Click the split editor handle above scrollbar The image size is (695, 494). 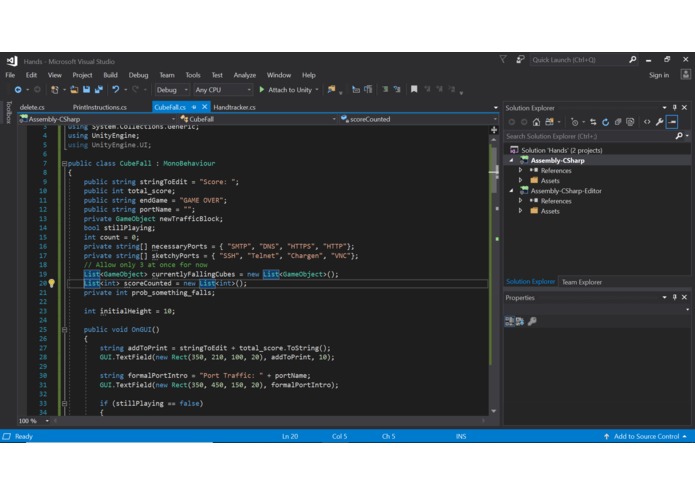click(x=494, y=130)
